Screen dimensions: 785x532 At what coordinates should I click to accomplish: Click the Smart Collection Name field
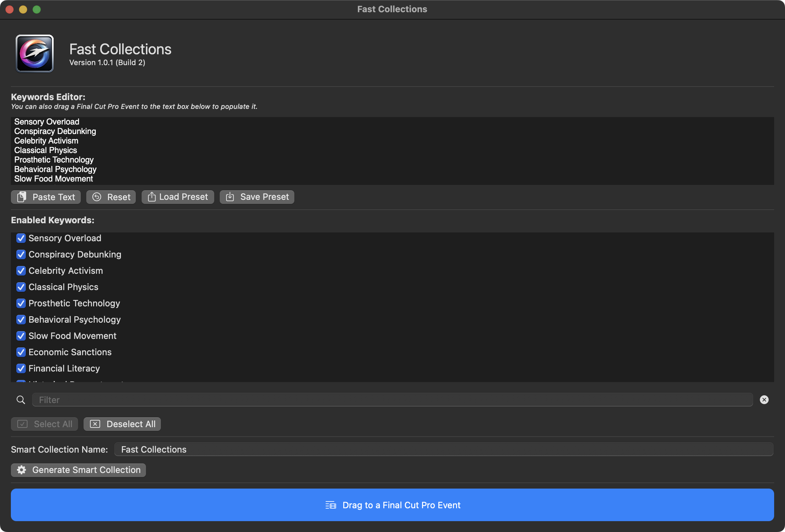pos(444,449)
